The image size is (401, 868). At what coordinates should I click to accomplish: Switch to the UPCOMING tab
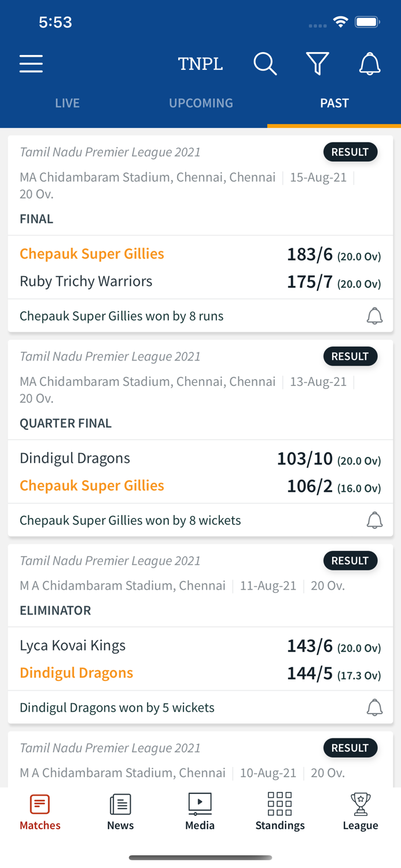(201, 103)
